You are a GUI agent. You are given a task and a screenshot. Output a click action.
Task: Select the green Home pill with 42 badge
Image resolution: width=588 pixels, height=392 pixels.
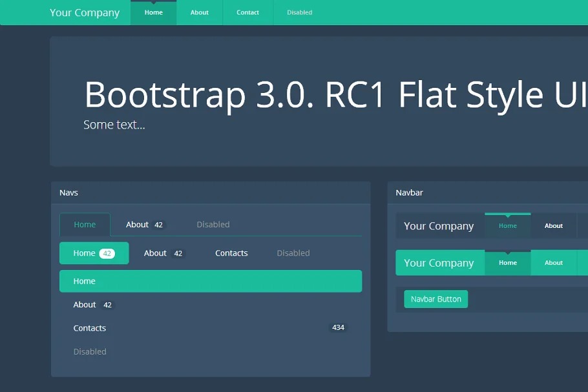pyautogui.click(x=94, y=253)
